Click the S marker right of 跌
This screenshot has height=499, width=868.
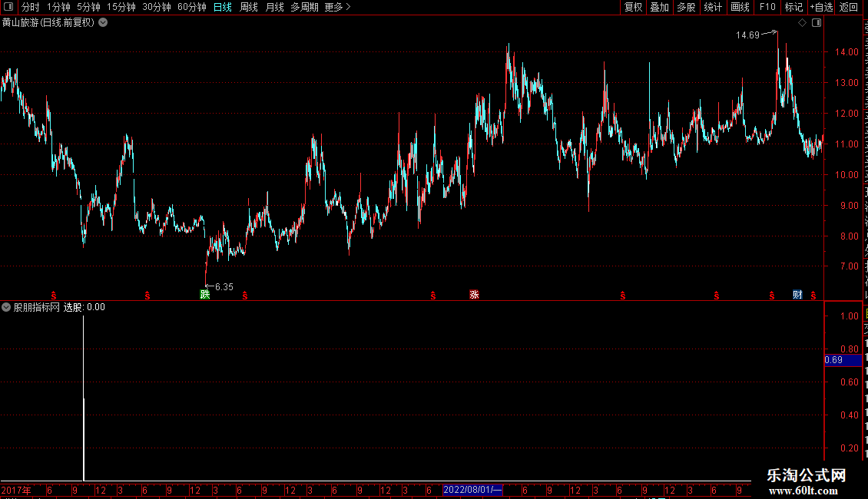(245, 296)
